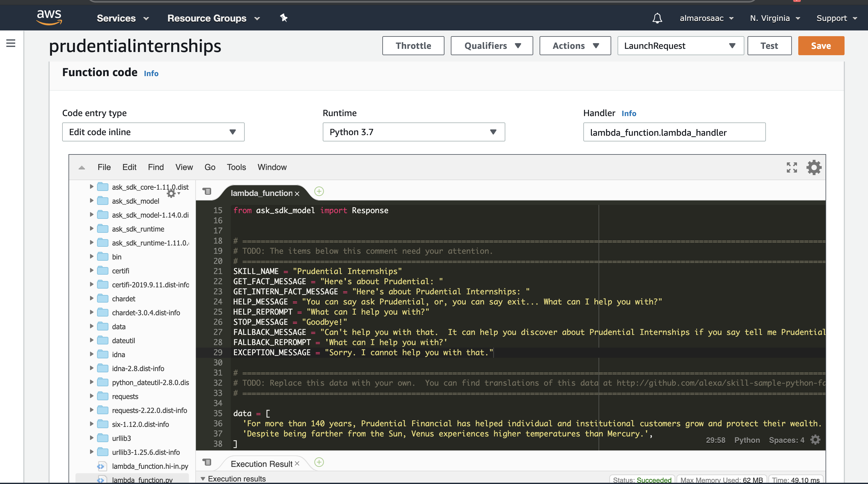This screenshot has height=484, width=868.
Task: Collapse the editor menu bar arrow
Action: (x=81, y=167)
